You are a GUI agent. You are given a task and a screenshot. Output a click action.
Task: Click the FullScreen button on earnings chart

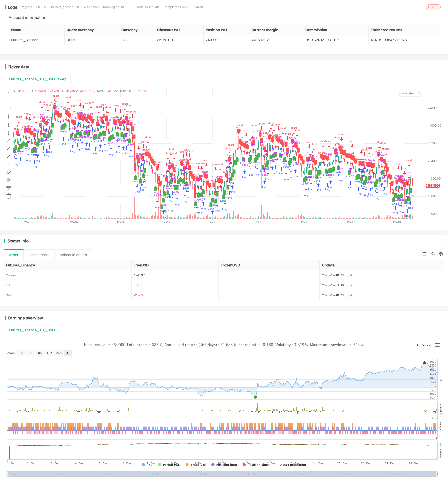pos(424,345)
